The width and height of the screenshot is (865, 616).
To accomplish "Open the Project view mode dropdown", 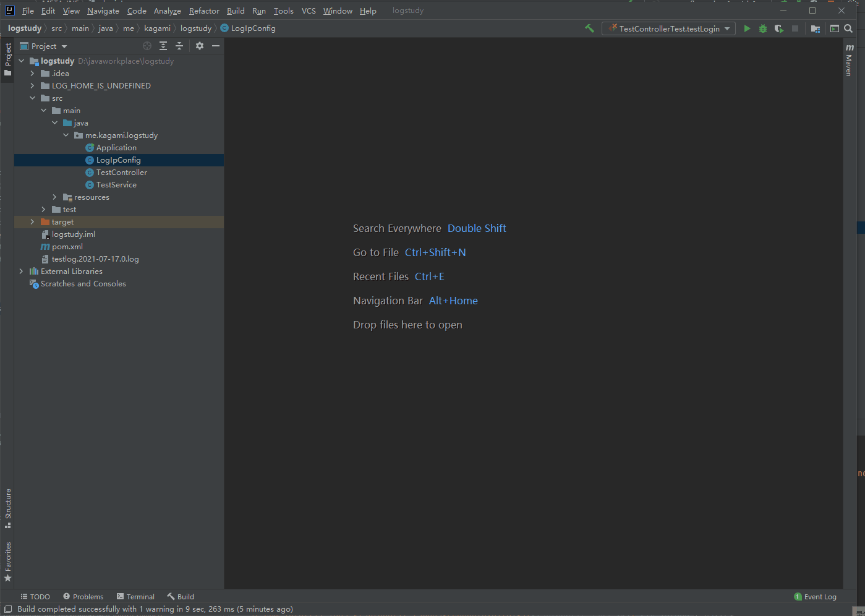I will point(64,46).
